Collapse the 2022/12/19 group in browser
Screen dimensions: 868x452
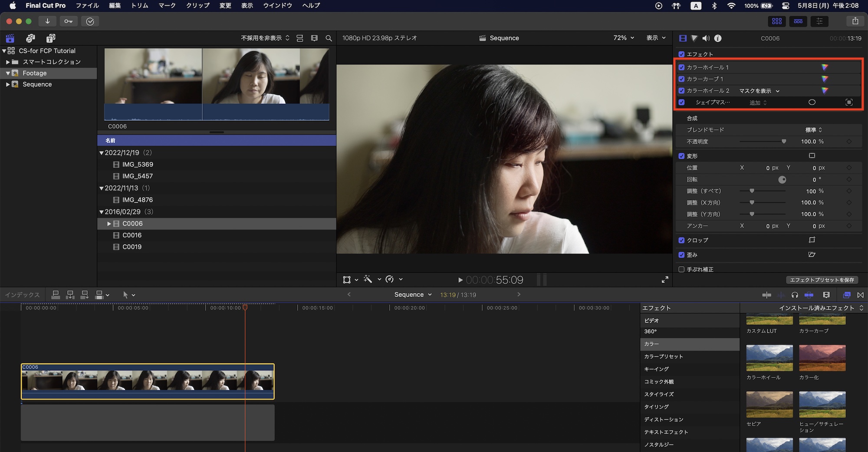click(102, 152)
